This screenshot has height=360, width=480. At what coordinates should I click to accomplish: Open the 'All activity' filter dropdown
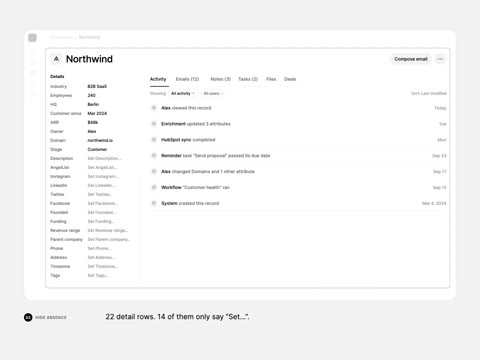183,93
